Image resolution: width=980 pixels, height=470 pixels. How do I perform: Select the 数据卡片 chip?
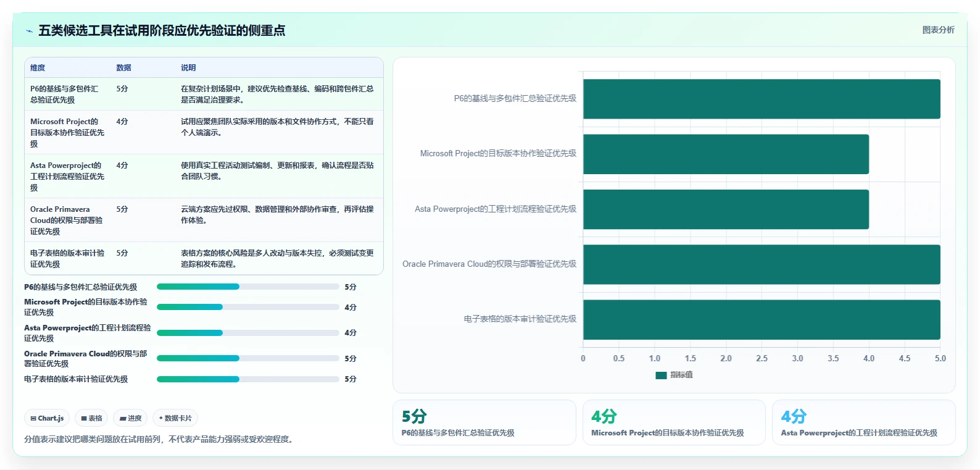click(x=175, y=418)
